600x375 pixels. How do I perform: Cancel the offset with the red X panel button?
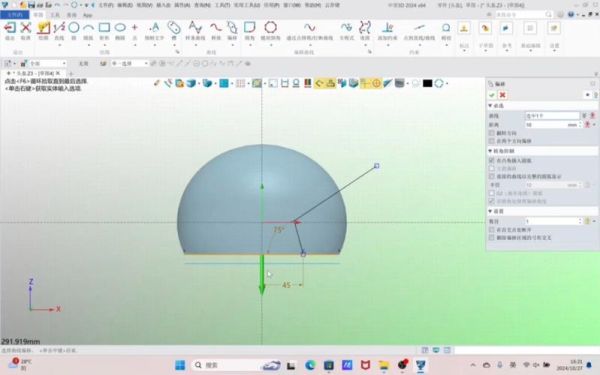tap(502, 95)
